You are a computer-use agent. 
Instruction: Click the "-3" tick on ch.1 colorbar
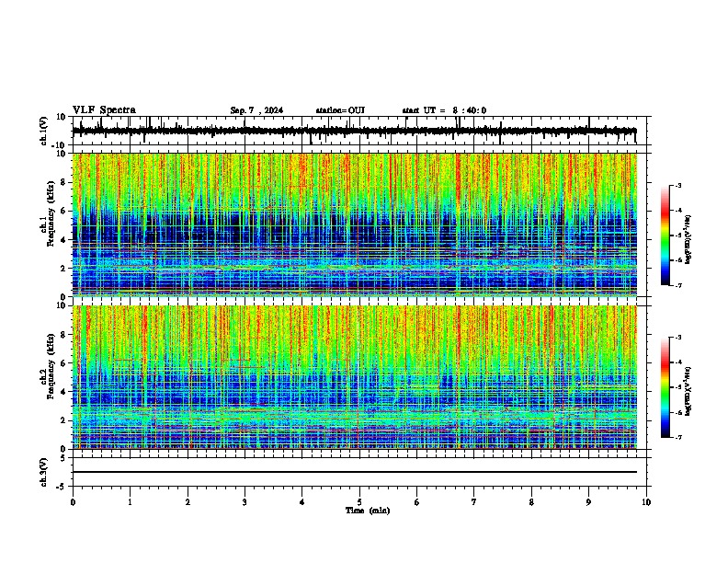(x=677, y=185)
